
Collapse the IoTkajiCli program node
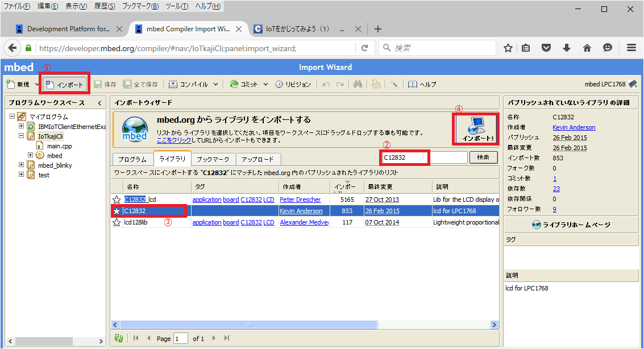pos(21,136)
